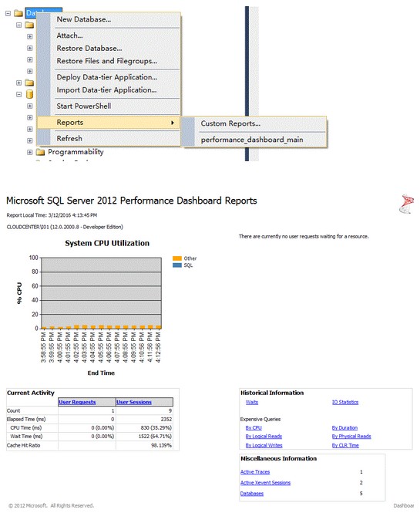Select Restore Files and Filegroups...
The width and height of the screenshot is (420, 513).
[x=107, y=61]
